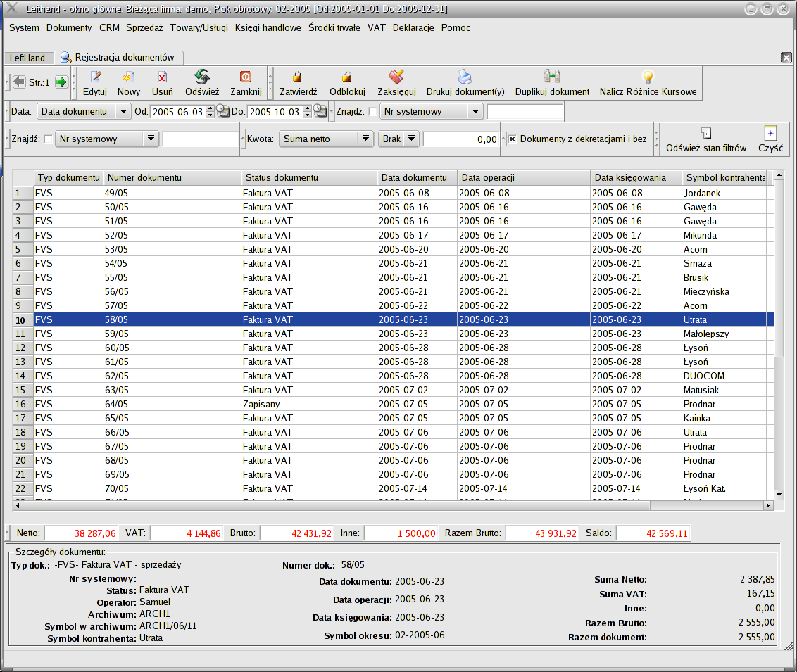Go to previous page arrow
This screenshot has height=672, width=797.
pyautogui.click(x=19, y=82)
